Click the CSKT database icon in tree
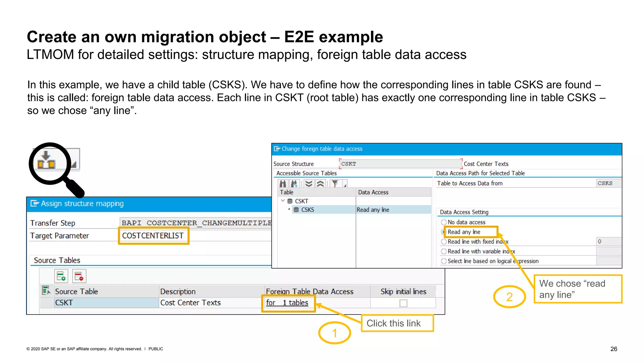 click(x=290, y=201)
